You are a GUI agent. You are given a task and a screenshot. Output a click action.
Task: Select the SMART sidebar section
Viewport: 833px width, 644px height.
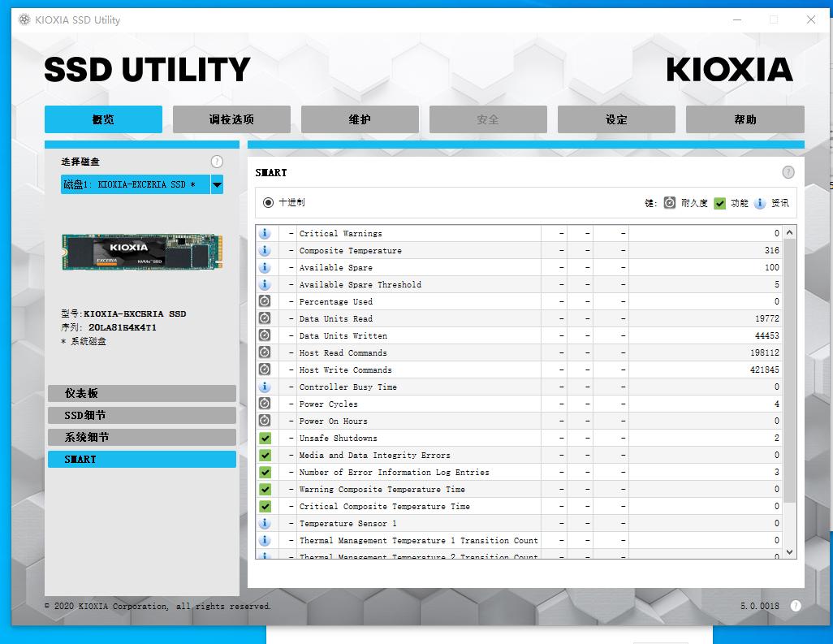(142, 459)
